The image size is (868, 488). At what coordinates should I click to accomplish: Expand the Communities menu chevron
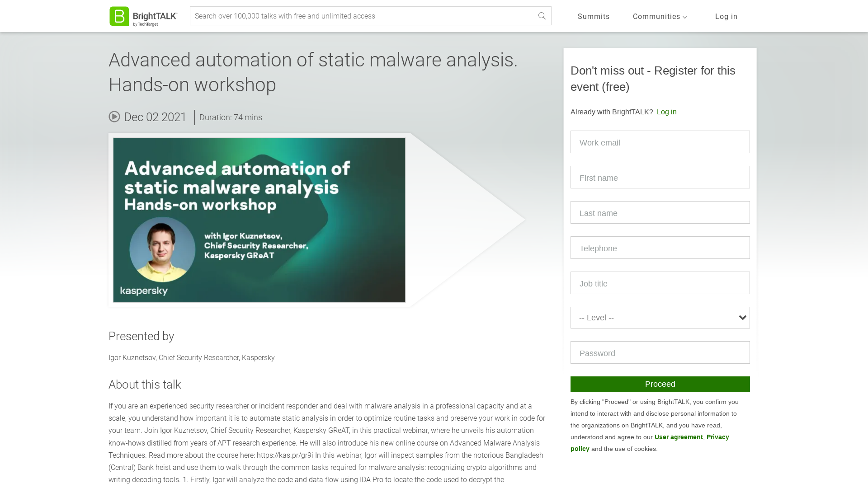[x=685, y=17]
